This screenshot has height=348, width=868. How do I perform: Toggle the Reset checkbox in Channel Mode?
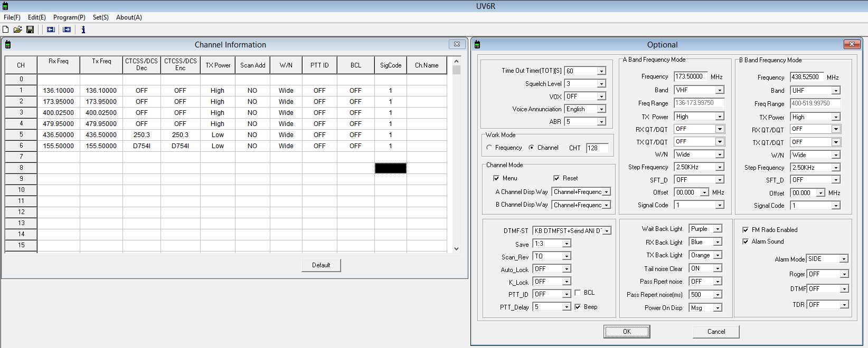tap(556, 178)
